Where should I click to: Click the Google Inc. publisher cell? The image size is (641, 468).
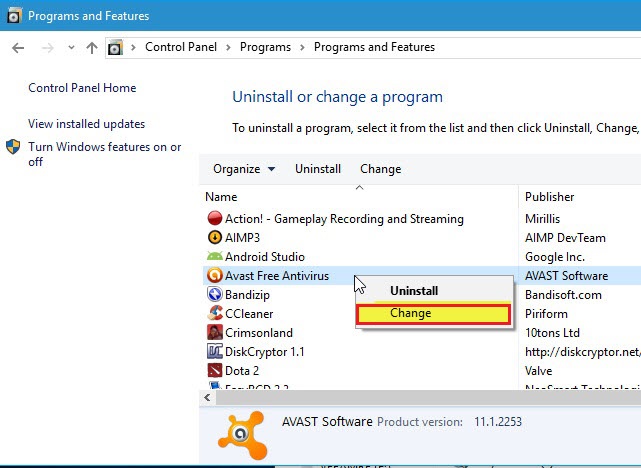point(555,257)
